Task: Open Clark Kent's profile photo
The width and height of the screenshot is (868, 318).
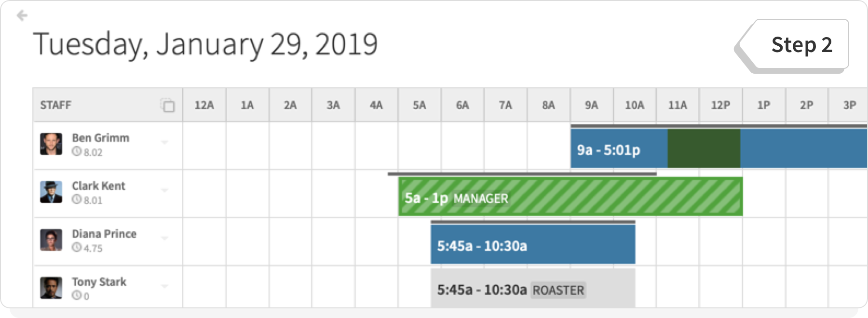Action: 51,192
